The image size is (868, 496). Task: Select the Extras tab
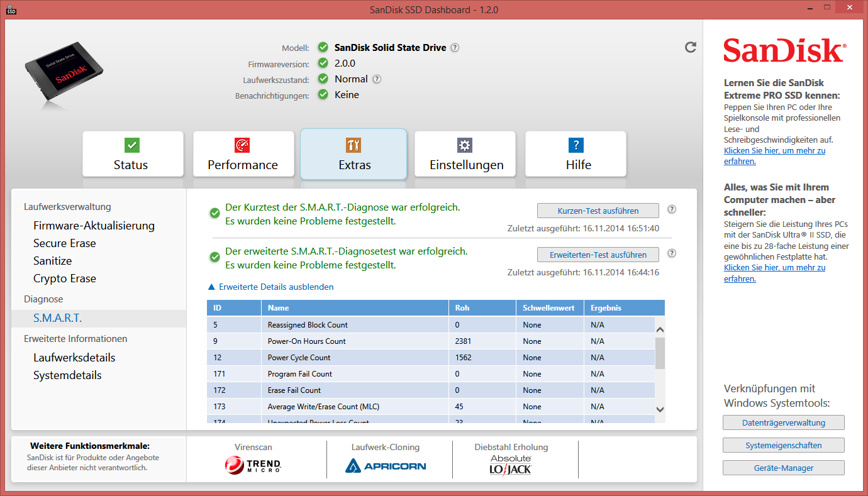click(x=353, y=154)
